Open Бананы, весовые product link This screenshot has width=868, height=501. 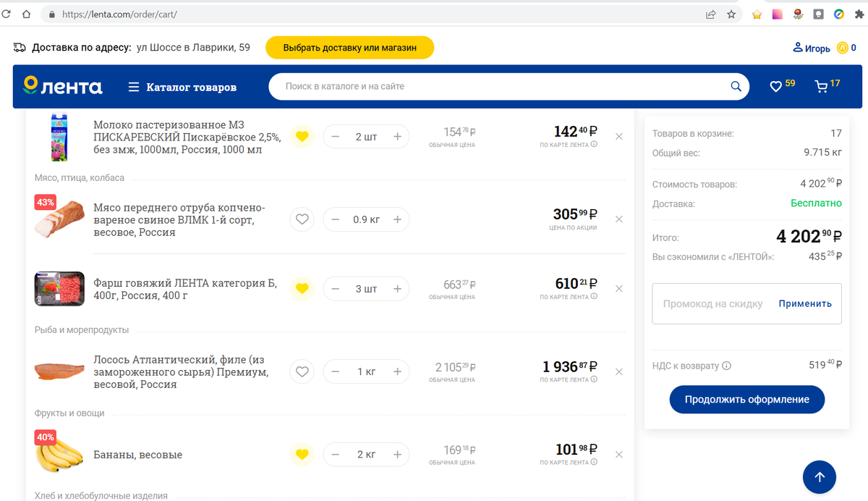pos(137,455)
